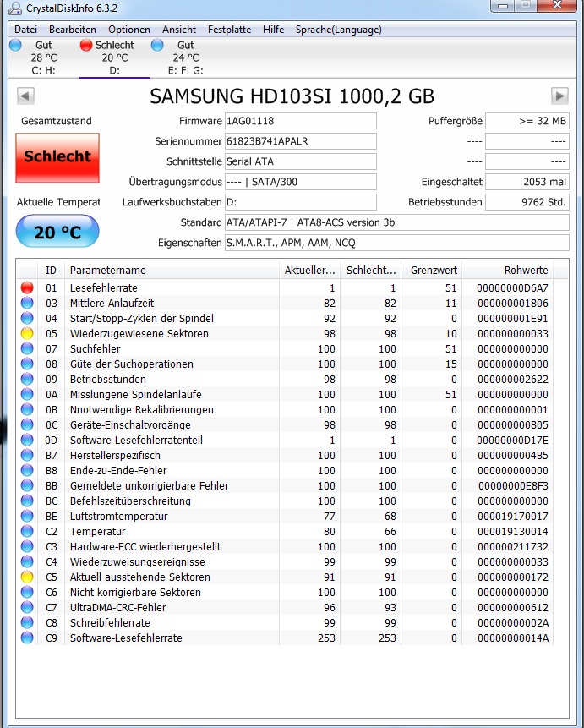Click the CrystalDiskInfo title bar icon

(16, 8)
